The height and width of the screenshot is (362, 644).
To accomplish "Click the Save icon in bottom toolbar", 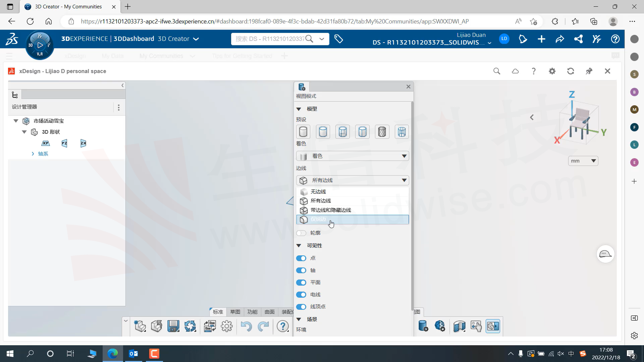I will tap(173, 326).
